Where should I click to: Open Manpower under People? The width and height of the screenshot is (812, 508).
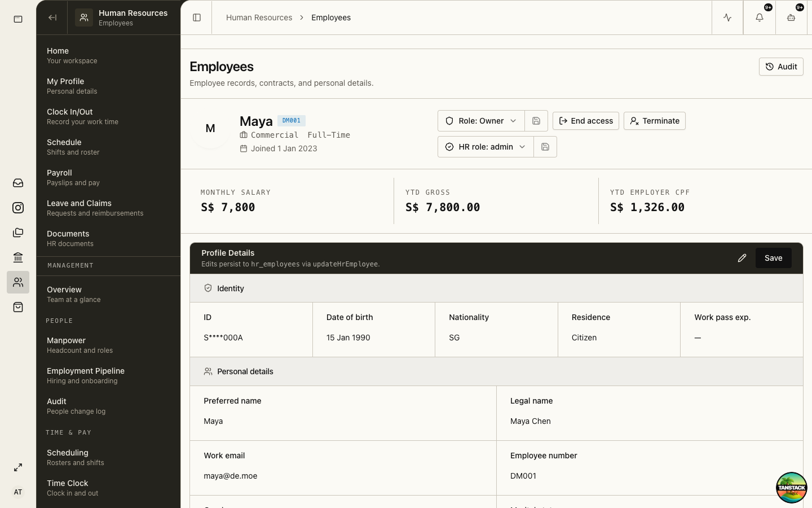tap(108, 345)
